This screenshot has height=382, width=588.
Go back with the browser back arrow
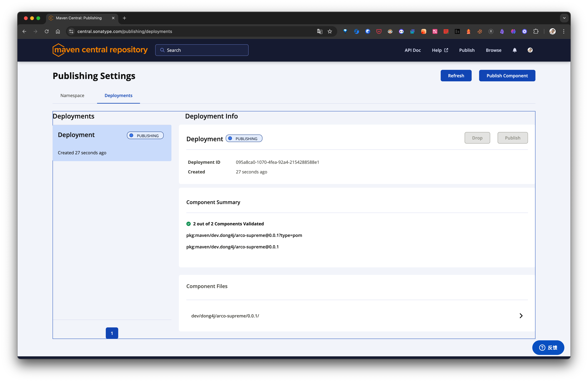click(x=24, y=31)
